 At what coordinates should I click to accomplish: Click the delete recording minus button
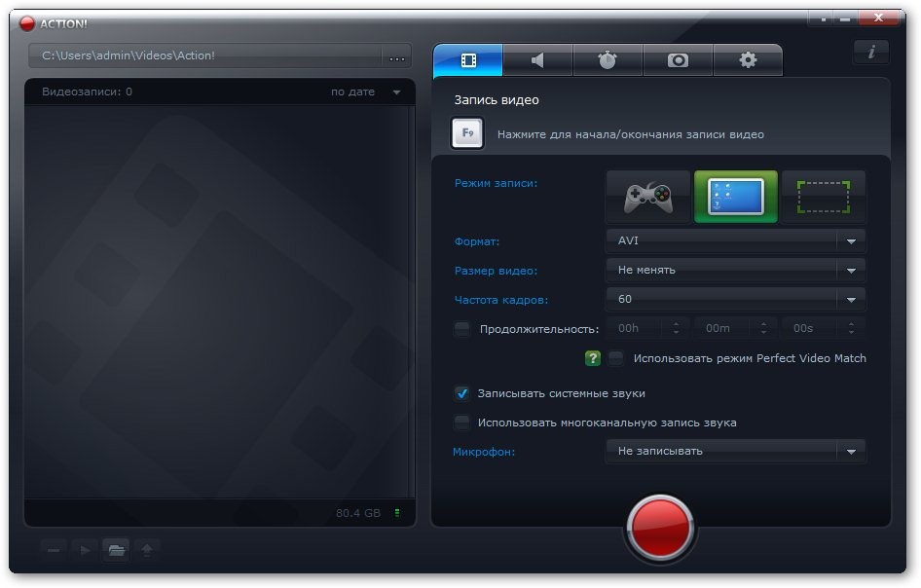[54, 550]
